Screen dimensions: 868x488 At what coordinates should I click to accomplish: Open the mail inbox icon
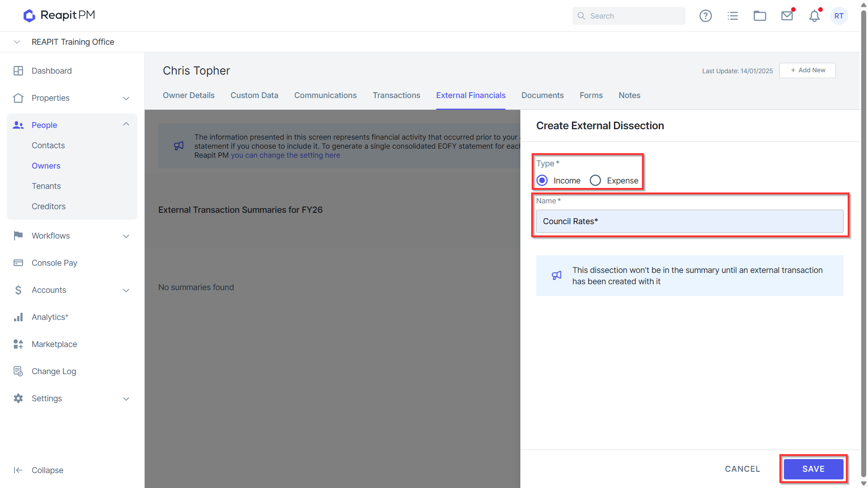[787, 16]
